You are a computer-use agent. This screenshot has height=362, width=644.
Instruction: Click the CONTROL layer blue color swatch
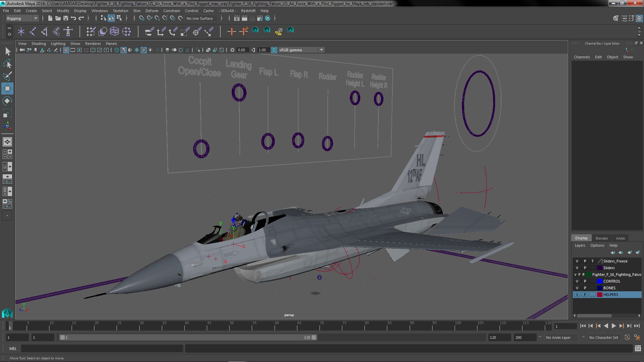tap(600, 281)
